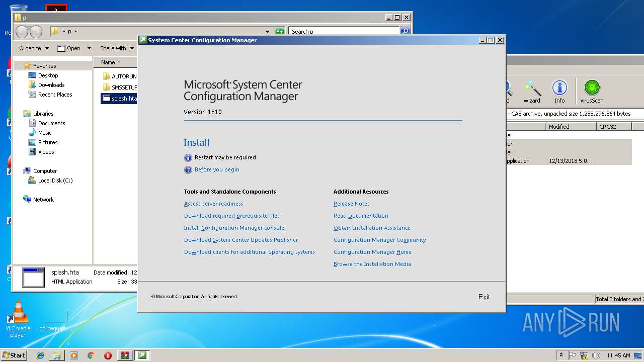The height and width of the screenshot is (362, 644).
Task: Select Desktop under Favorites
Action: point(48,75)
